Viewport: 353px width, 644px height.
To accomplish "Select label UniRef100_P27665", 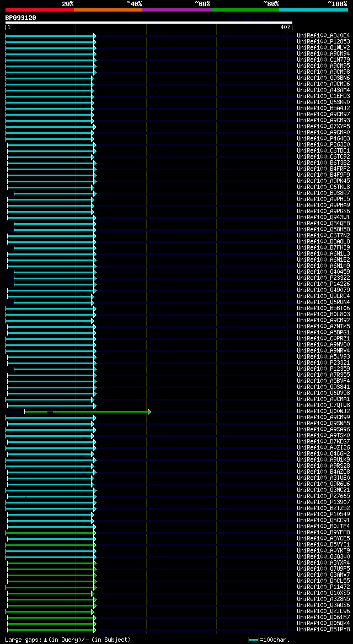I will coord(323,496).
